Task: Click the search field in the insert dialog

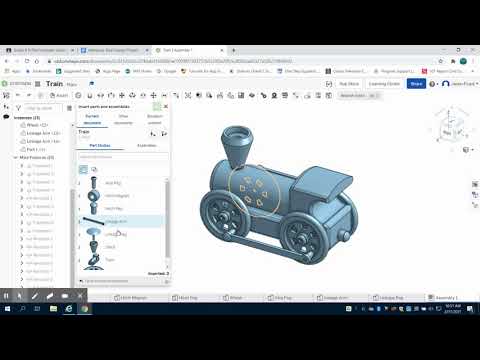Action: point(123,157)
